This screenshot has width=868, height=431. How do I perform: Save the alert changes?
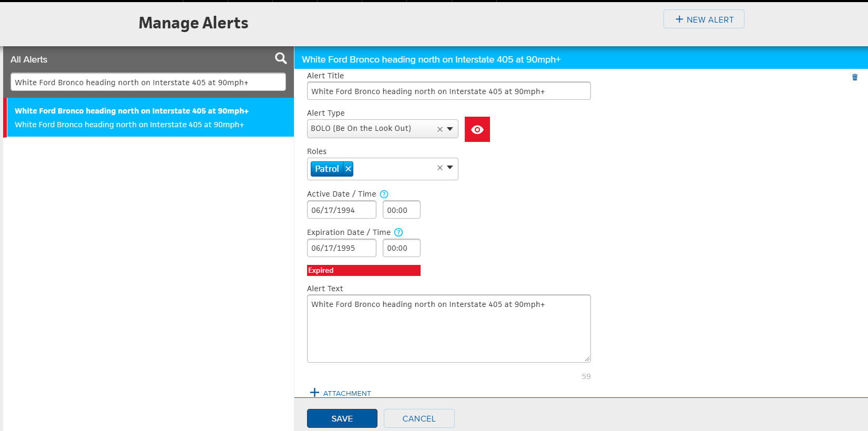coord(342,418)
